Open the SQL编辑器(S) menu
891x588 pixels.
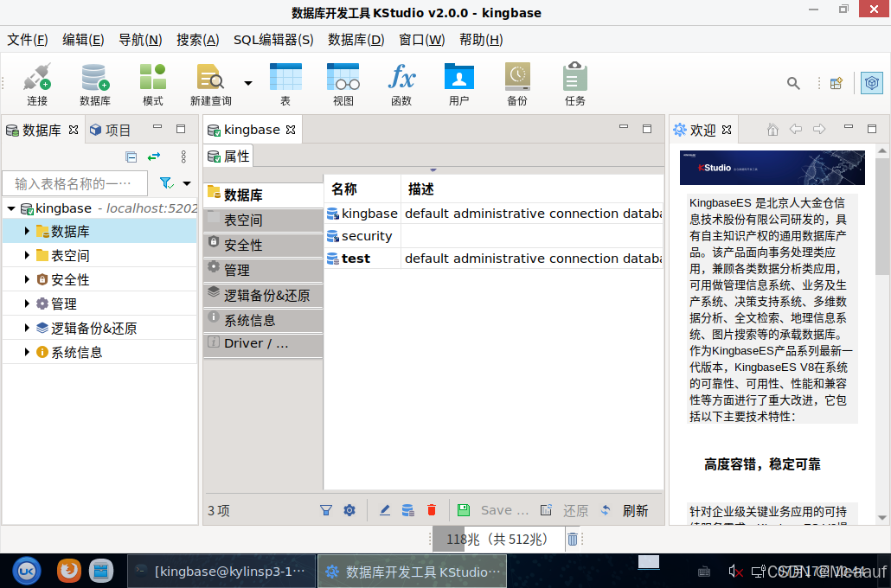[x=273, y=40]
